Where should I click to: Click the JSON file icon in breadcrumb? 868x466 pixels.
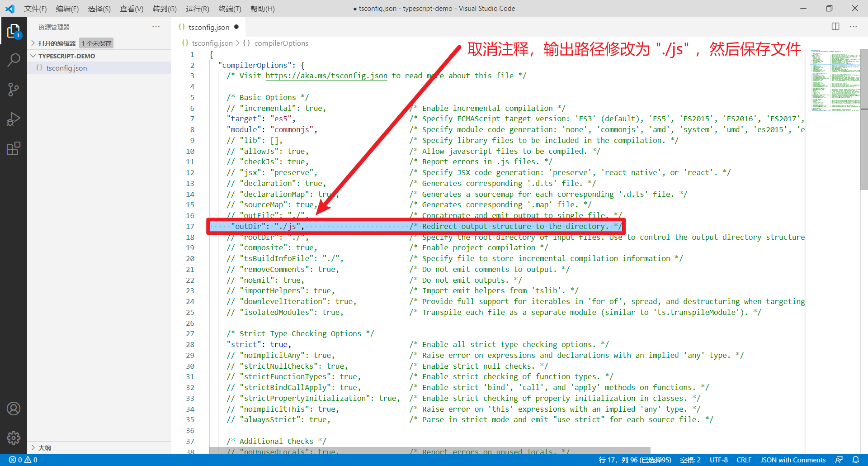tap(185, 43)
